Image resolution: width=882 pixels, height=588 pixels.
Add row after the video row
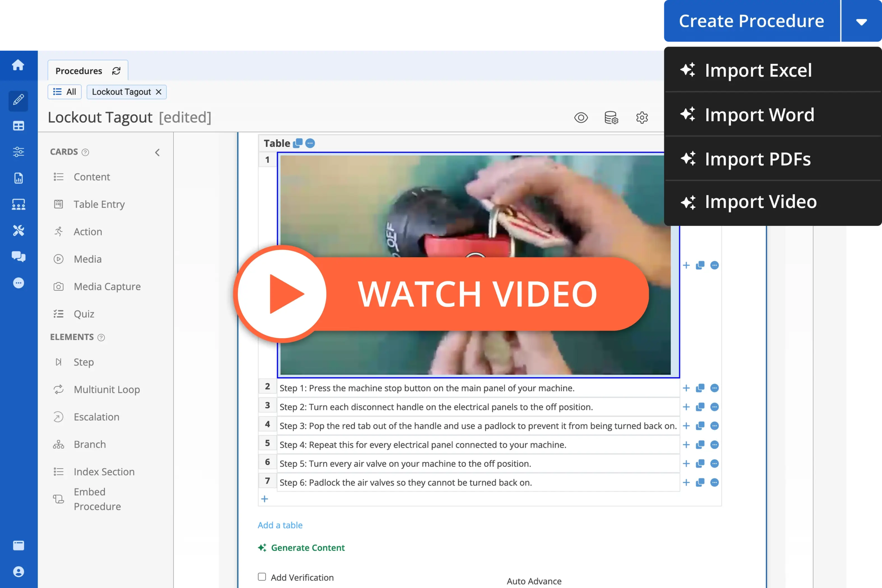click(x=686, y=265)
